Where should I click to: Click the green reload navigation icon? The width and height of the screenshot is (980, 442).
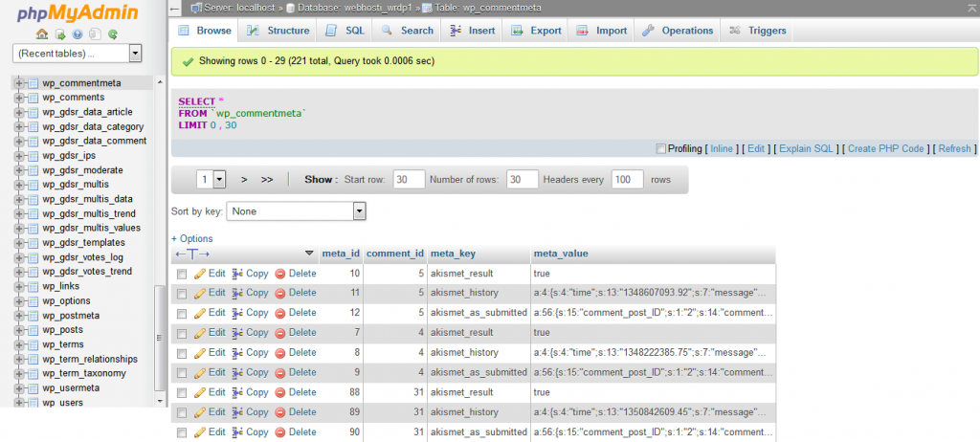click(113, 33)
